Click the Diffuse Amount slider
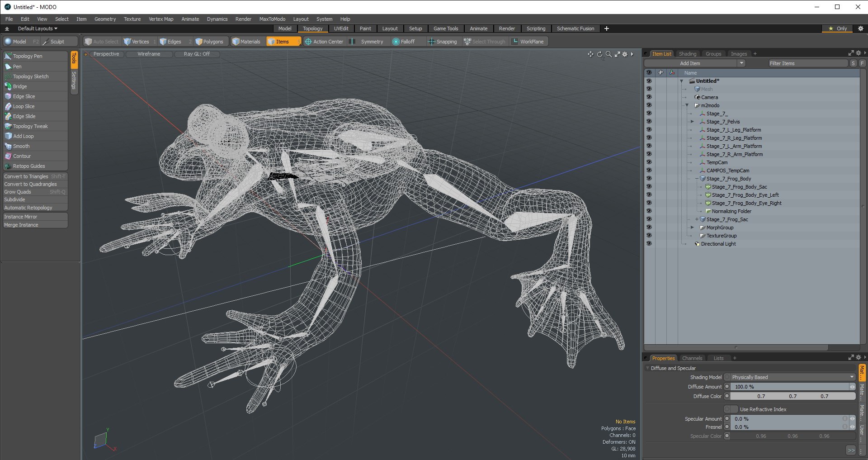 coord(790,387)
